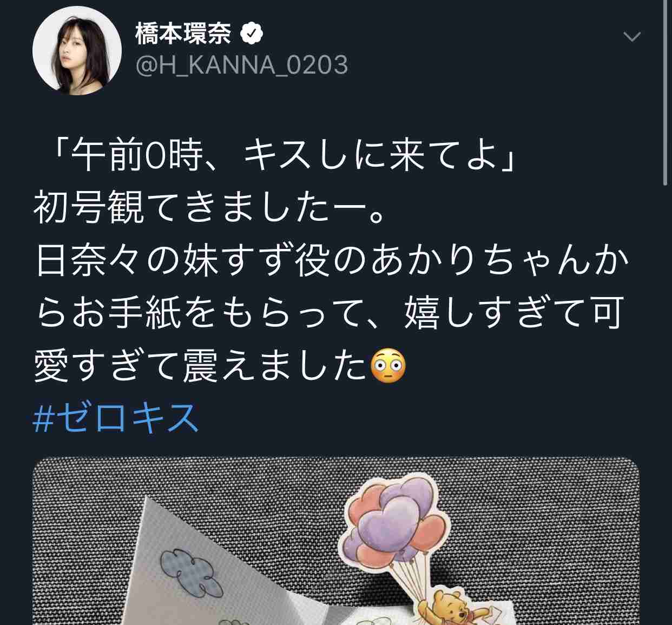Open the attached letter photo
The image size is (672, 625).
pos(336,541)
